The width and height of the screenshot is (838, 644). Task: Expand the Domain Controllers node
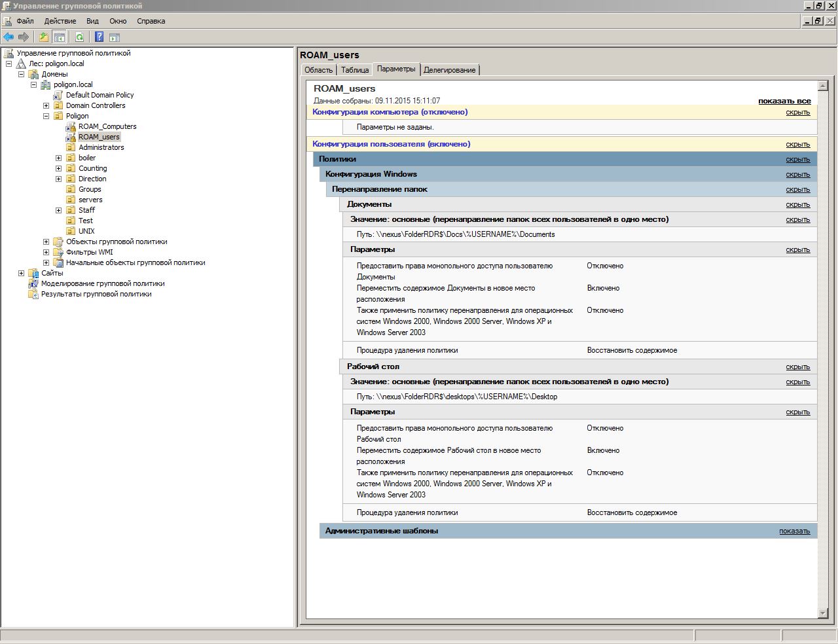click(x=46, y=105)
